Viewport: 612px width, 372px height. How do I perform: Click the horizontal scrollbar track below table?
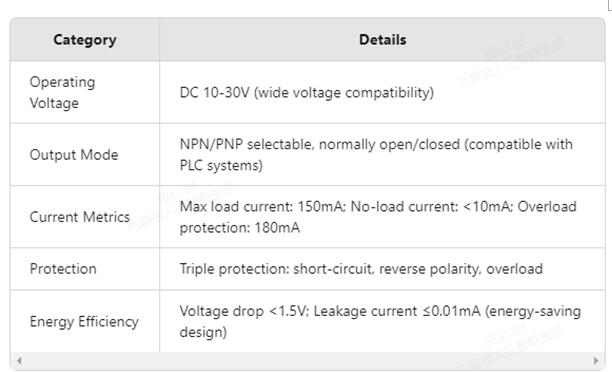[x=308, y=361]
